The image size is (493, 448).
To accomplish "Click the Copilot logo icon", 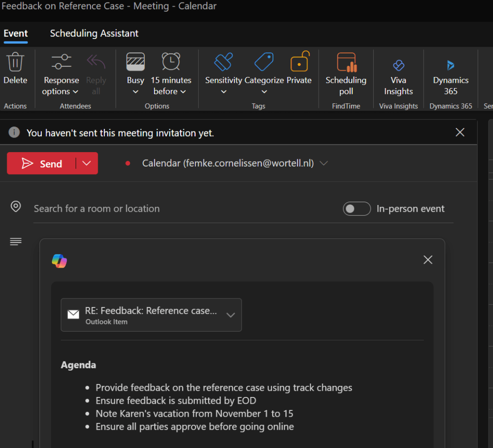I will point(59,261).
